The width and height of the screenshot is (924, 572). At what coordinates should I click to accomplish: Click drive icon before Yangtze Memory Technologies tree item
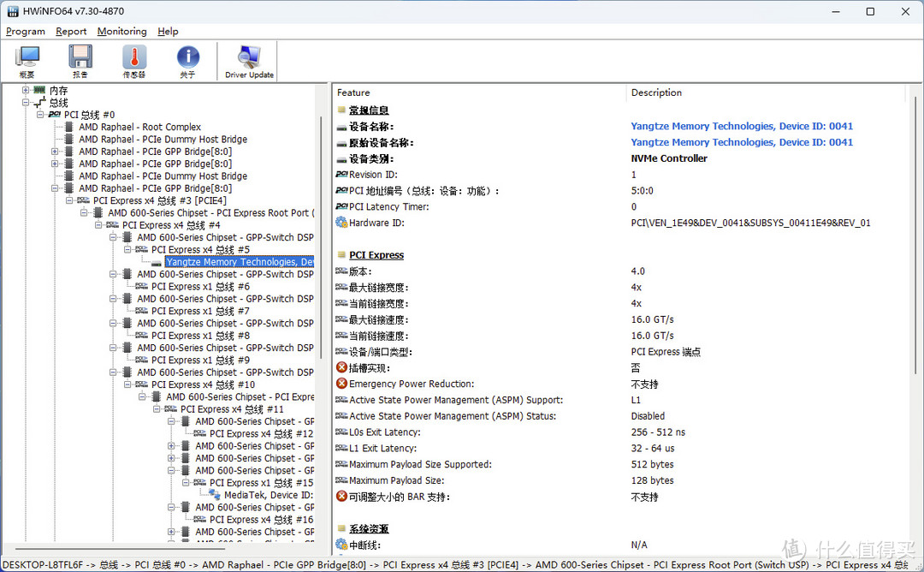[x=157, y=262]
